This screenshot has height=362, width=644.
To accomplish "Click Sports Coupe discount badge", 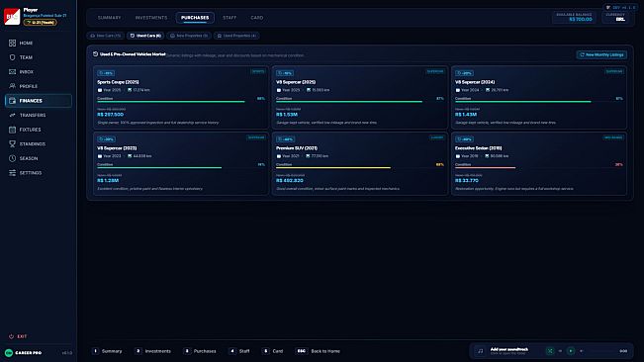I will point(106,73).
